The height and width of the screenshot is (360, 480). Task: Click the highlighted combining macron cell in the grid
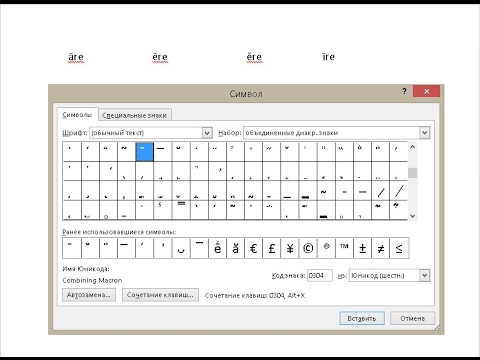144,152
